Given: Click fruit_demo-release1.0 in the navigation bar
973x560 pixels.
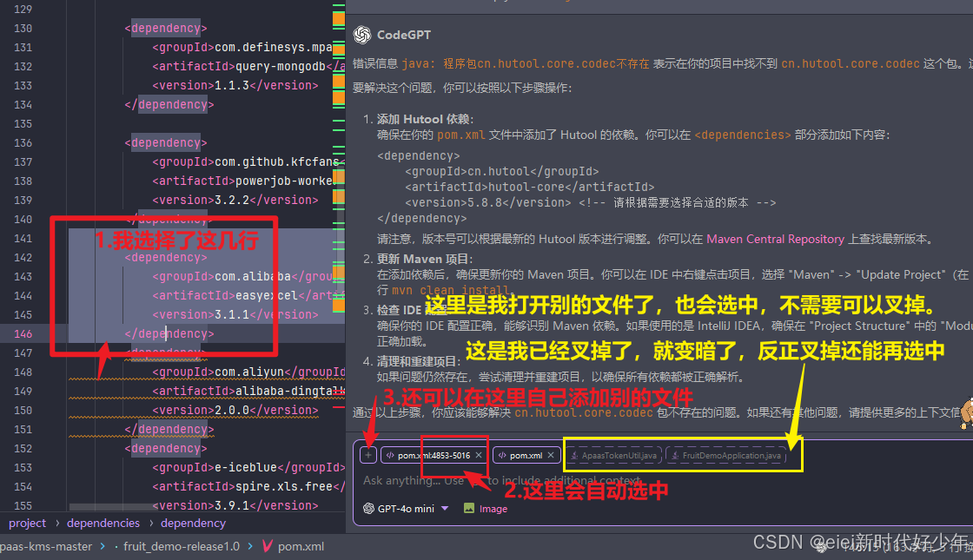Looking at the screenshot, I should tap(182, 546).
